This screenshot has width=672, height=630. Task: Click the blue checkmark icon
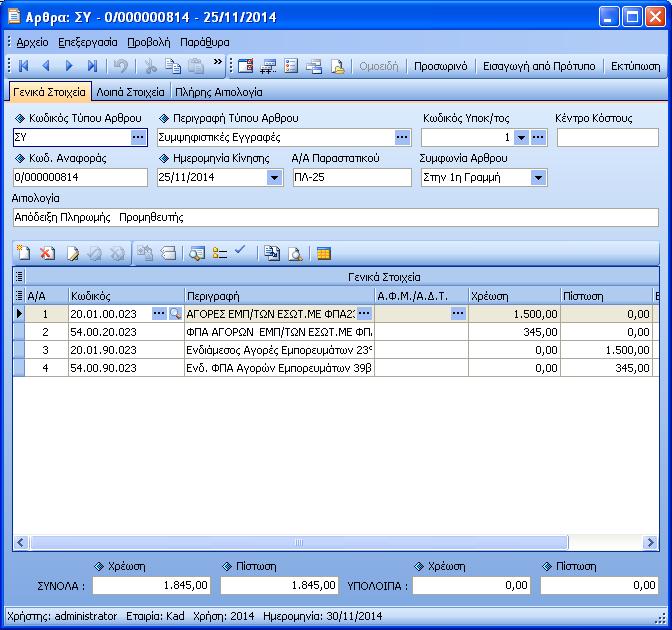[240, 250]
